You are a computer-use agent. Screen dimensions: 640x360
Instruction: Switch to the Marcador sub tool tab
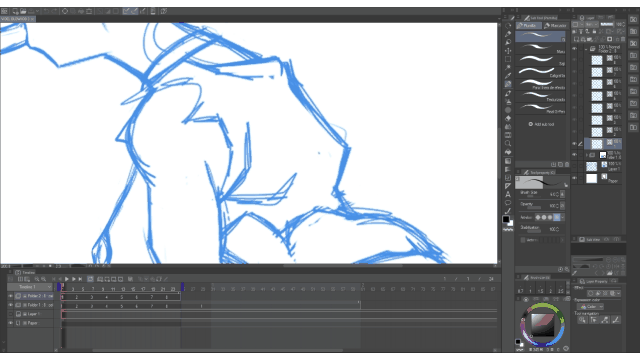coord(555,26)
